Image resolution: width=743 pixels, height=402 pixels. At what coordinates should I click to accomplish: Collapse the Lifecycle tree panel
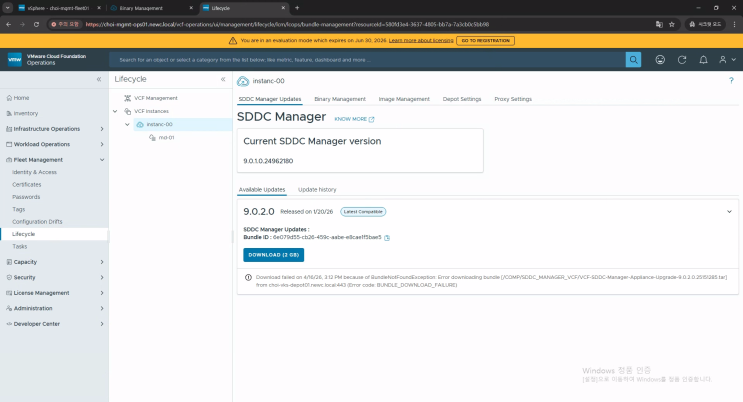[x=223, y=79]
